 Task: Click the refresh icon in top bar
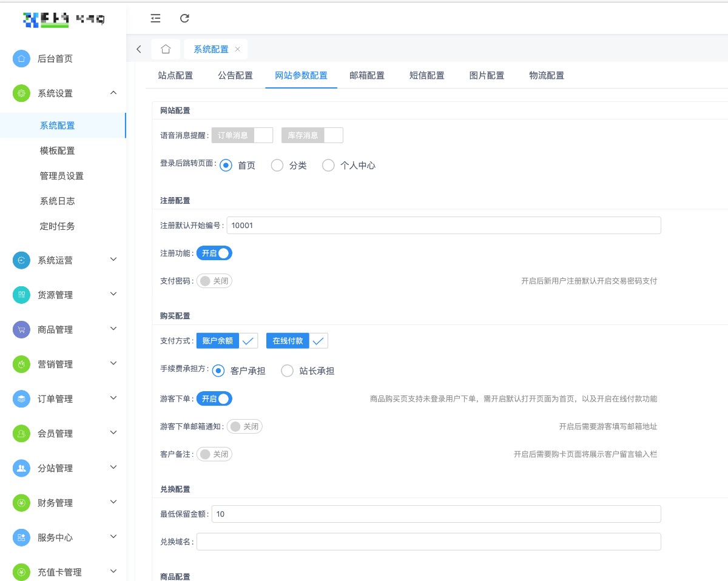[185, 18]
